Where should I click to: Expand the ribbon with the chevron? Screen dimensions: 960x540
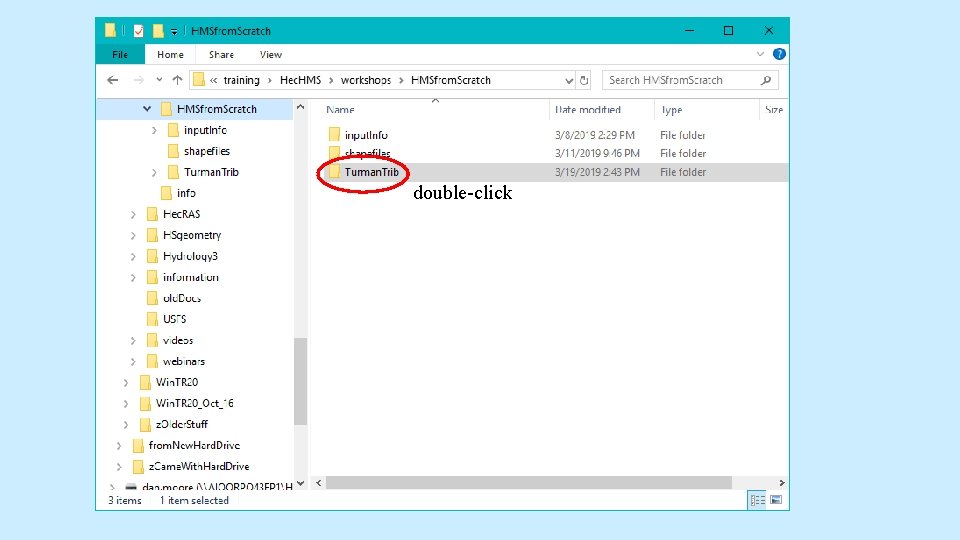tap(760, 54)
